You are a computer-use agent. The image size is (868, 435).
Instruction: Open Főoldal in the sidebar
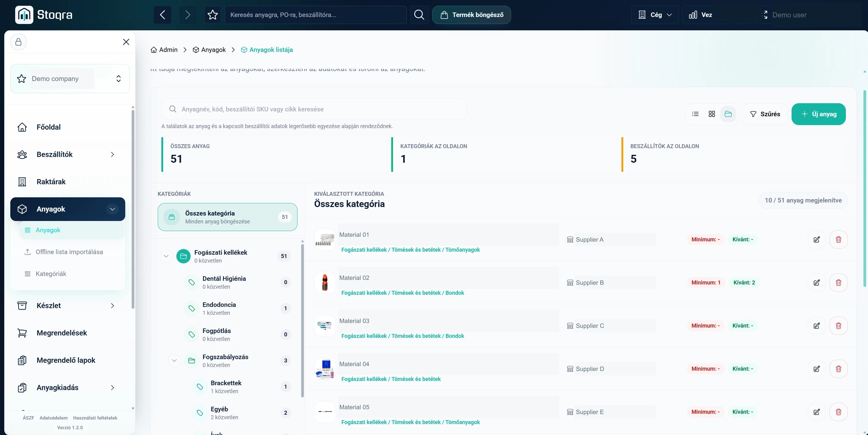68,127
